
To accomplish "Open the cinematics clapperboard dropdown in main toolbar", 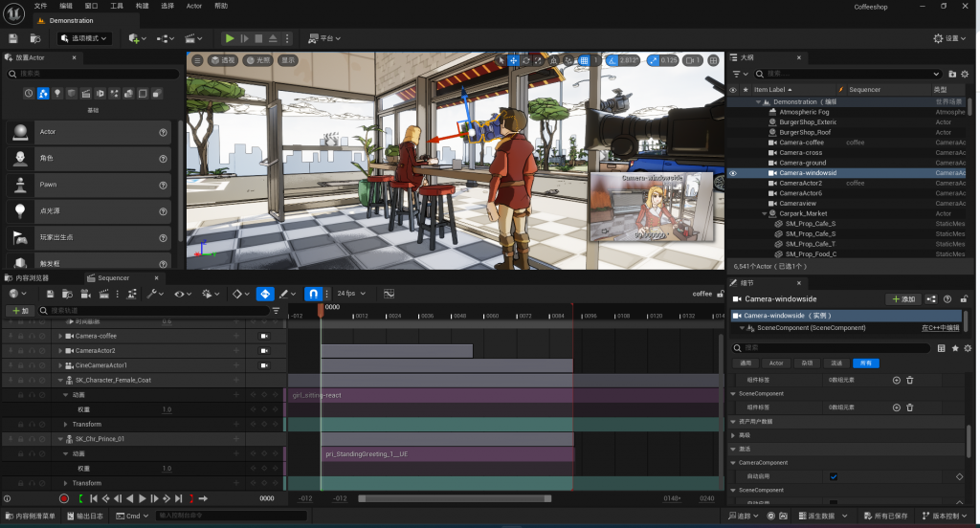I will click(x=193, y=38).
